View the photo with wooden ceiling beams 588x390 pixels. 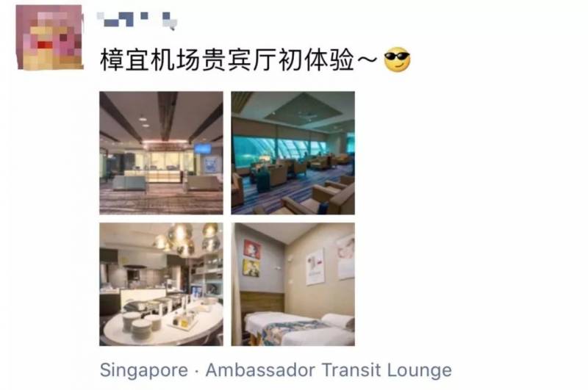[x=161, y=153]
